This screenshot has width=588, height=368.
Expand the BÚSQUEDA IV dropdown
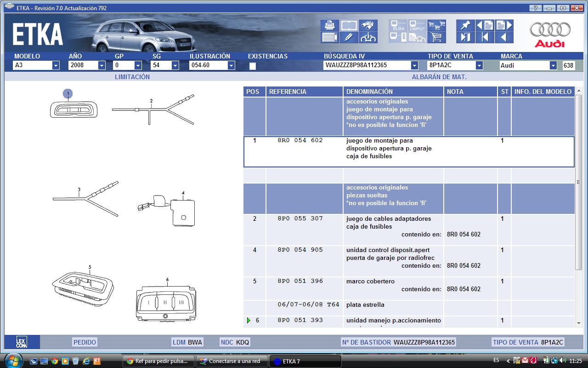(414, 65)
